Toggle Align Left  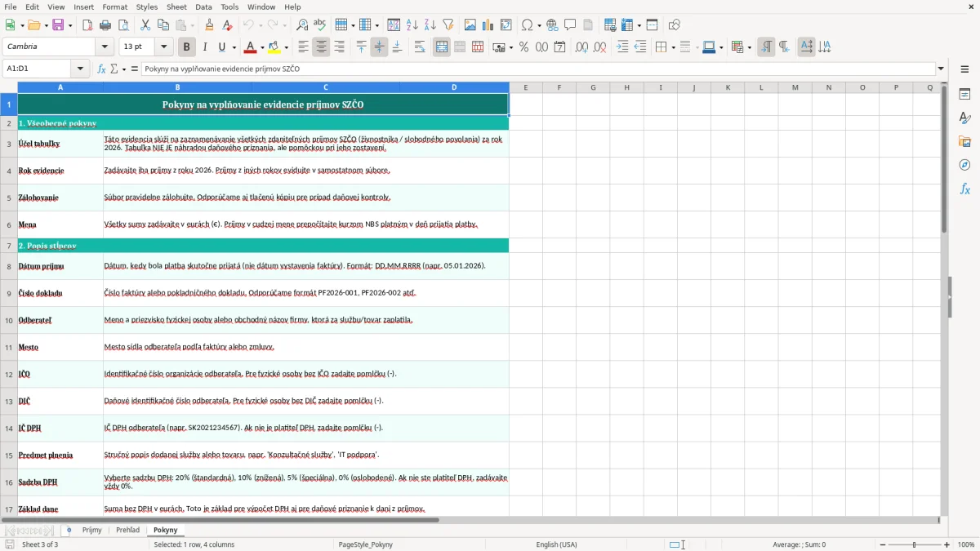[x=304, y=47]
